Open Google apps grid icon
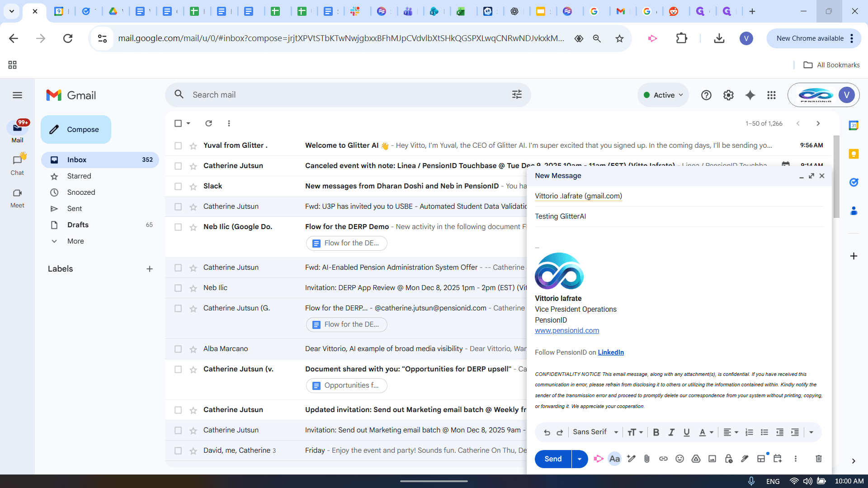The image size is (868, 488). 772,95
